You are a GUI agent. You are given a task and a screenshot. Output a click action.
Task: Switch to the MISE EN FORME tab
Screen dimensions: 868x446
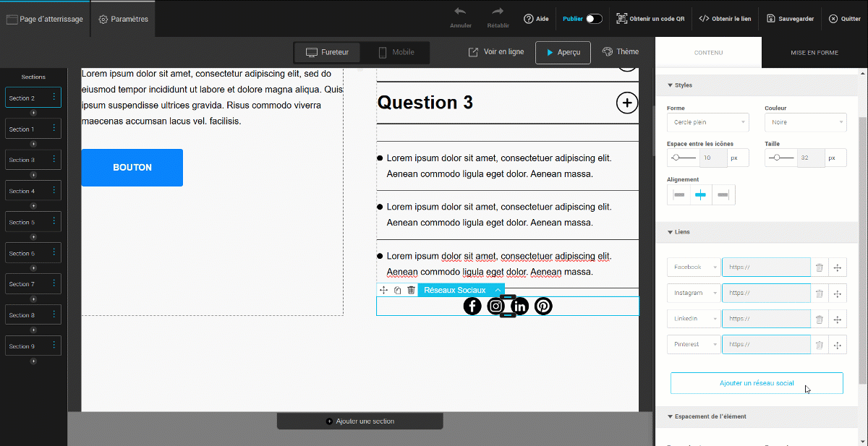pyautogui.click(x=814, y=53)
